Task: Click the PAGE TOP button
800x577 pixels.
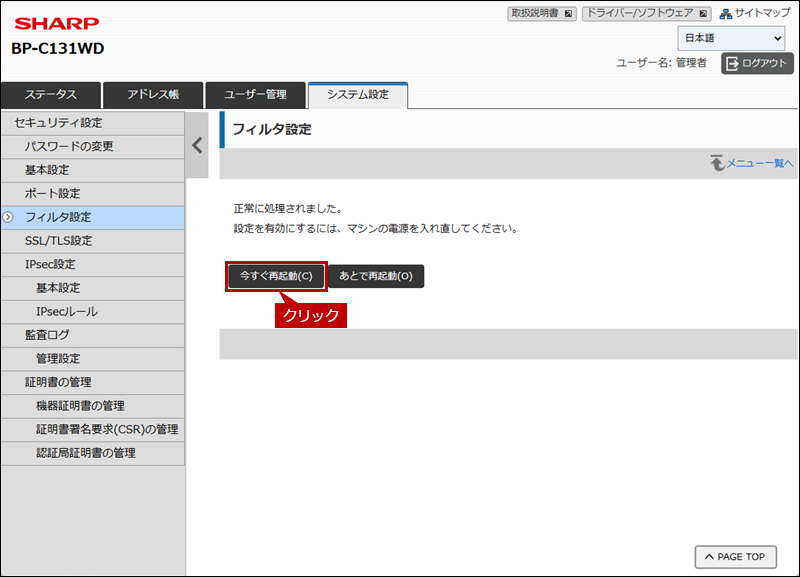Action: click(x=735, y=557)
